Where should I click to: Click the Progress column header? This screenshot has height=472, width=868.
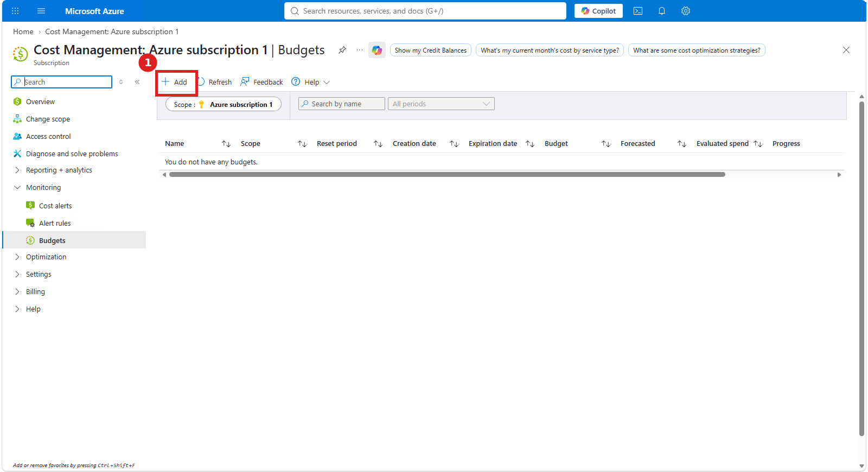click(786, 143)
